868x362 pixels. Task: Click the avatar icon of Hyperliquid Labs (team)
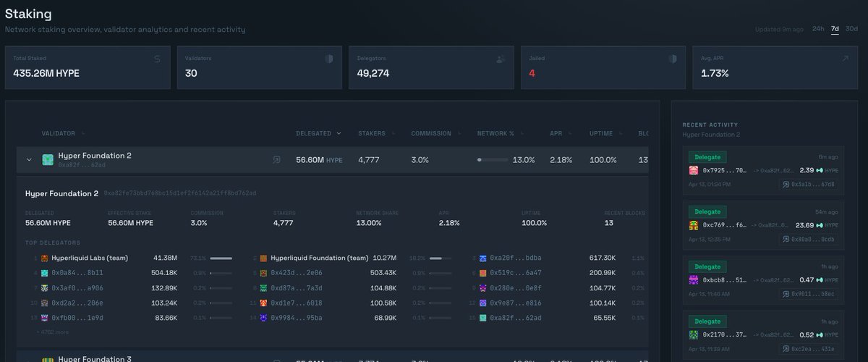pos(44,258)
